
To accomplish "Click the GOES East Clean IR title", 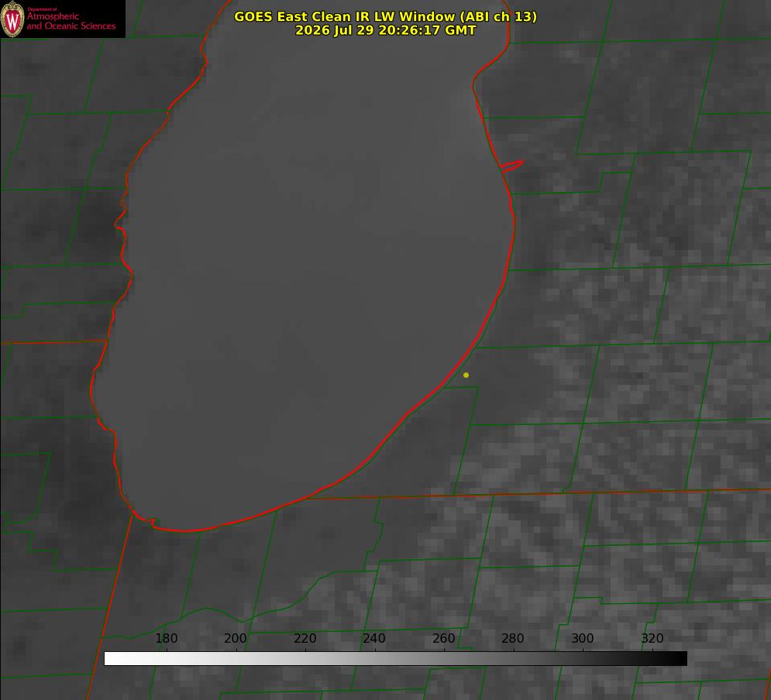I will coord(386,16).
